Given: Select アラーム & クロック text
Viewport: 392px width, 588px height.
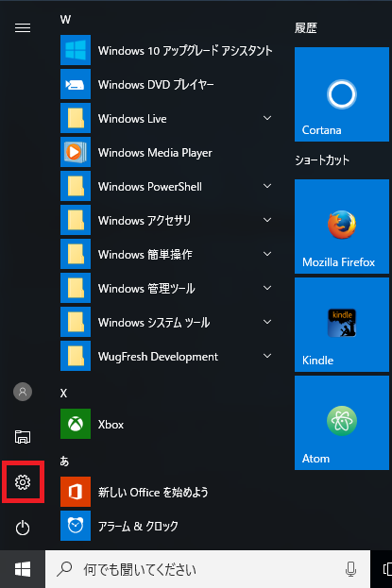Looking at the screenshot, I should [138, 526].
